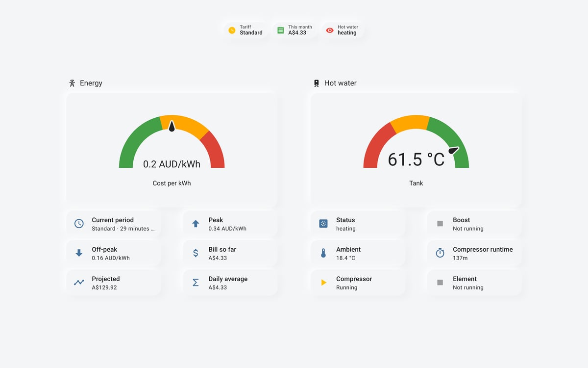The height and width of the screenshot is (368, 588).
Task: Open the Tank temperature gauge card
Action: pyautogui.click(x=416, y=150)
